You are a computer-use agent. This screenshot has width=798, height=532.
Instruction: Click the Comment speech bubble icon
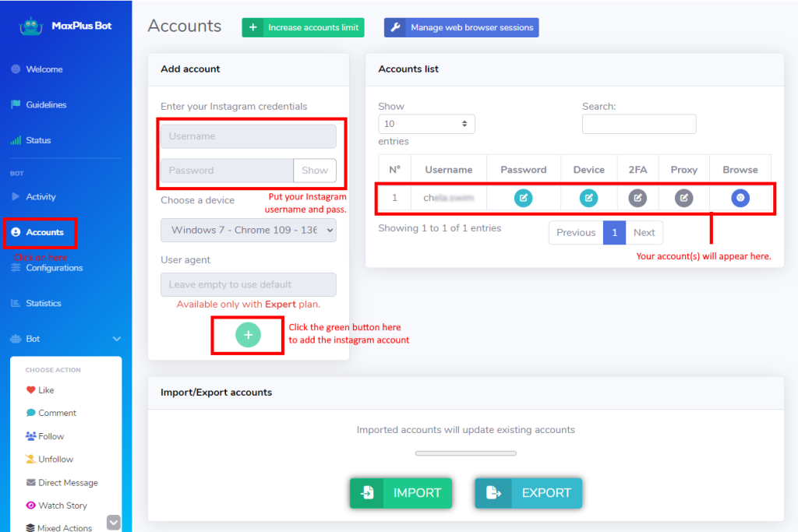coord(31,413)
